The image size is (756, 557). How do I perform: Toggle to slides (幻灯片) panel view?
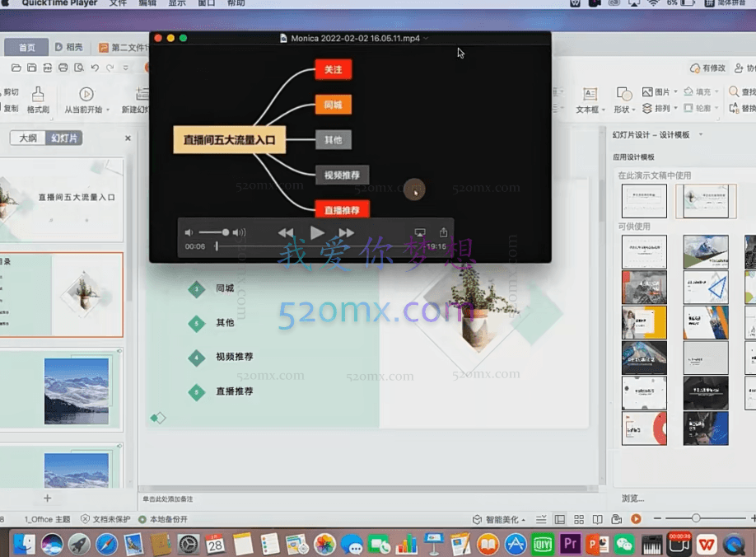point(64,138)
